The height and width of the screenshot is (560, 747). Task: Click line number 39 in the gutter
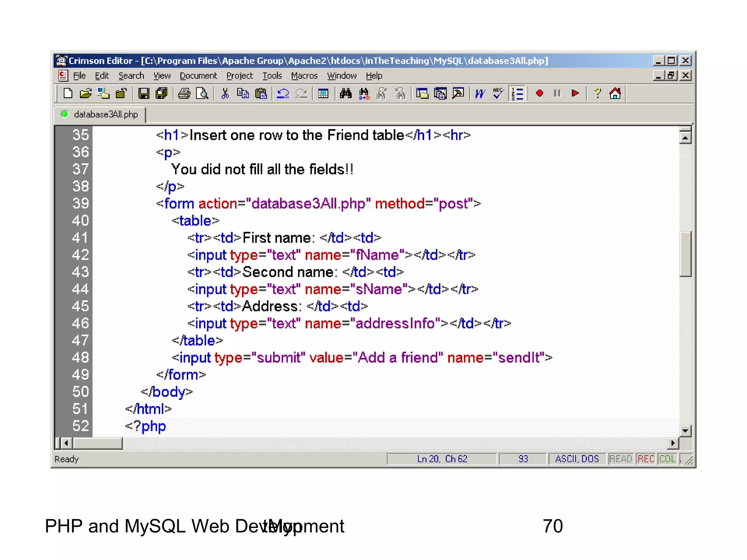[x=81, y=203]
